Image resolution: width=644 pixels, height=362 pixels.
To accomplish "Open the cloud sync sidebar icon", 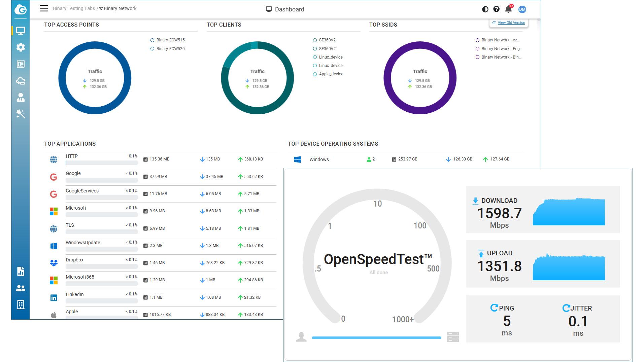I will [x=21, y=81].
